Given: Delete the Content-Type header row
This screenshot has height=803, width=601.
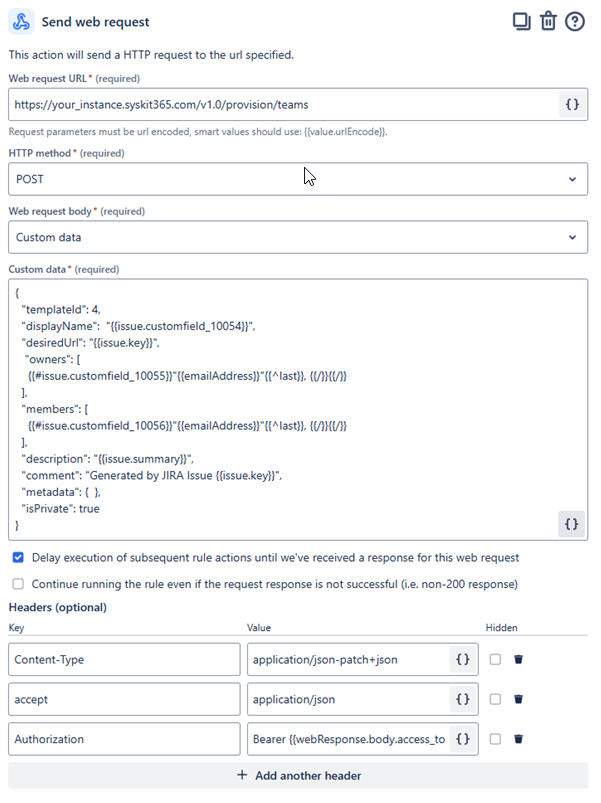Looking at the screenshot, I should tap(518, 660).
